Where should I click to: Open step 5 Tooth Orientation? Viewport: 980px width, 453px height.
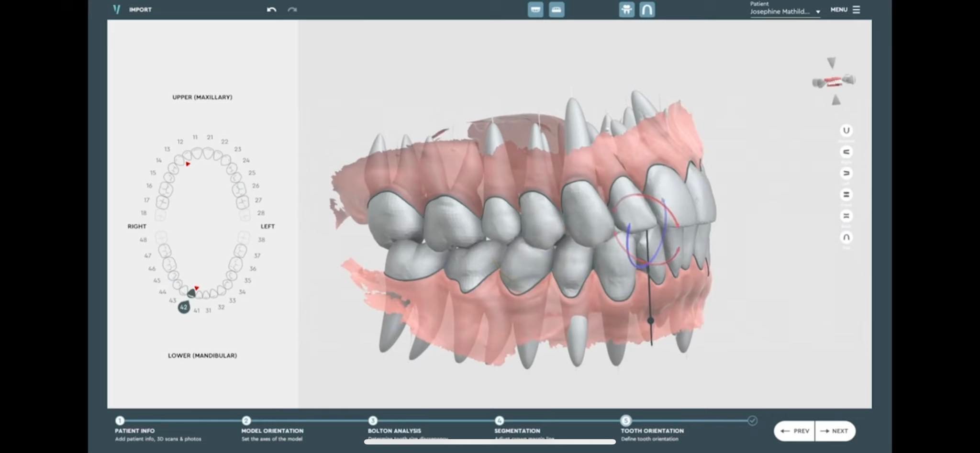[626, 420]
